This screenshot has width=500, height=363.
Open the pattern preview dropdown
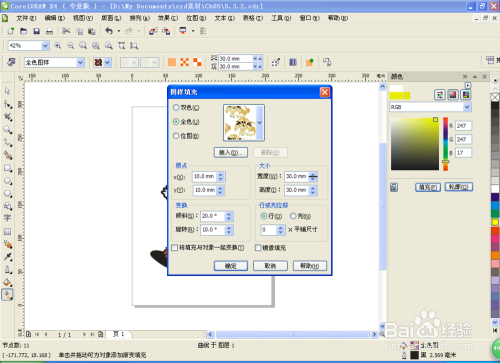(260, 123)
